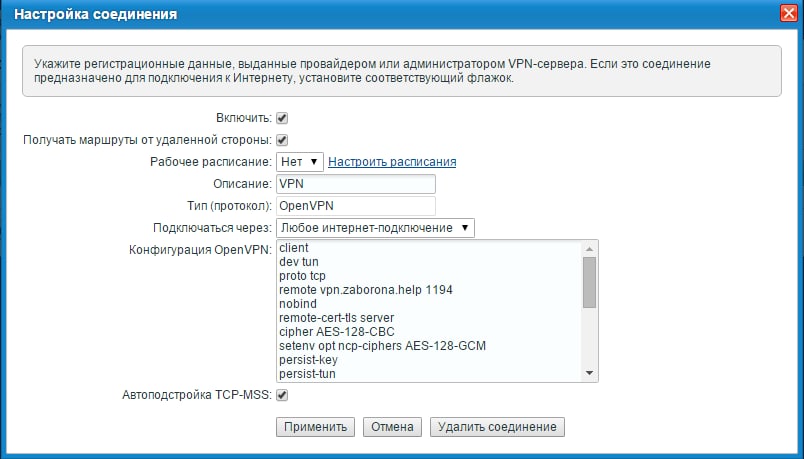This screenshot has width=804, height=459.
Task: Click the Применить button
Action: pos(315,427)
